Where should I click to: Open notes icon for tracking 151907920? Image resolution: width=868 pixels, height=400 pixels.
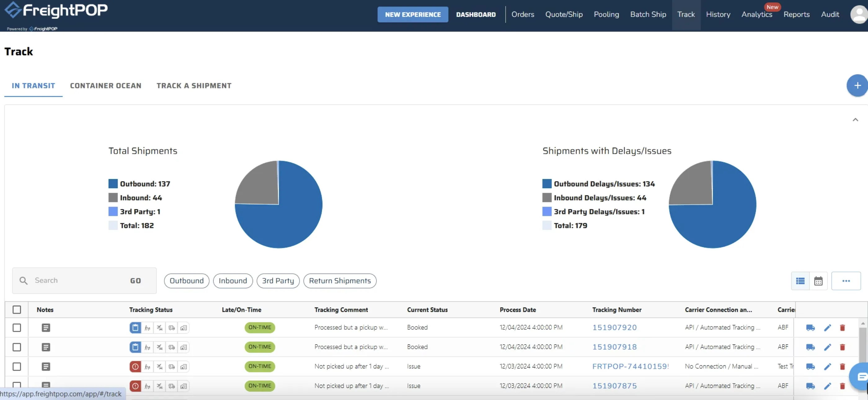click(x=46, y=327)
